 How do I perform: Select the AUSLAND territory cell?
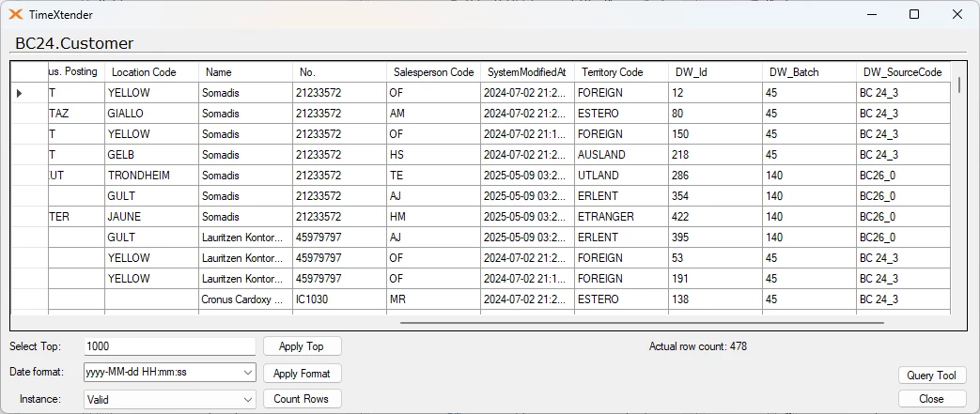[x=621, y=155]
